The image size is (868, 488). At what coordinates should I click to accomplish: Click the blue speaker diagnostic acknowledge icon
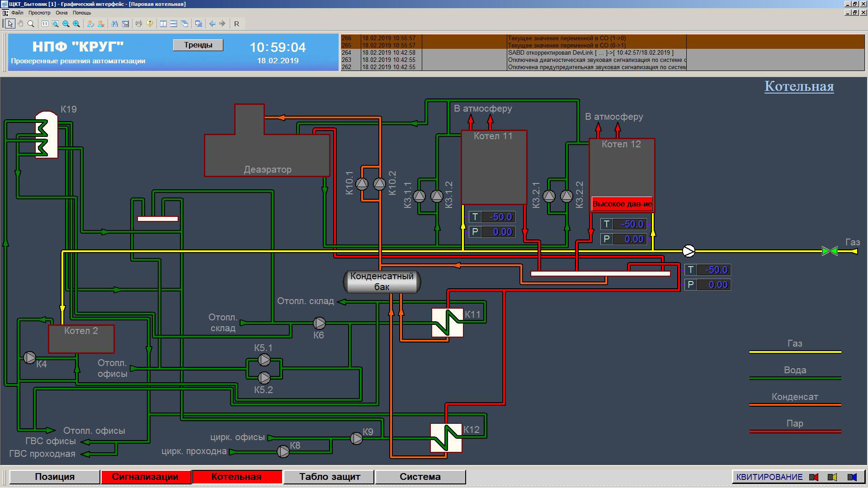pos(852,477)
